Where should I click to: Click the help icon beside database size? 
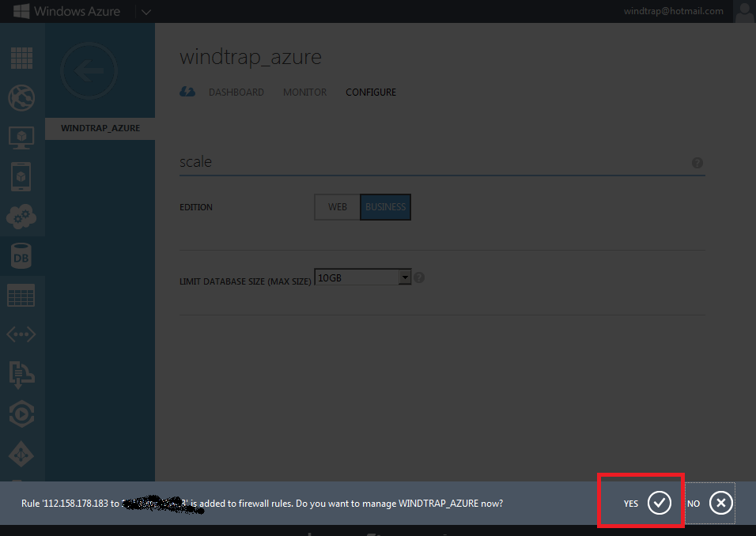(419, 277)
